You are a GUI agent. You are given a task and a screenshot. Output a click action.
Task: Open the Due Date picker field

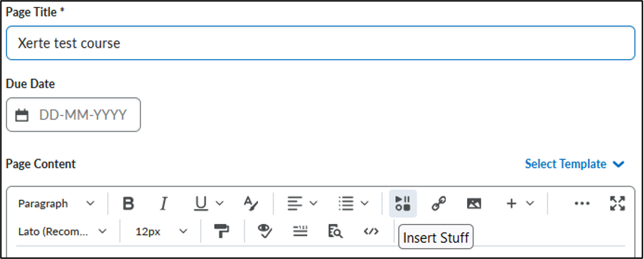[73, 115]
